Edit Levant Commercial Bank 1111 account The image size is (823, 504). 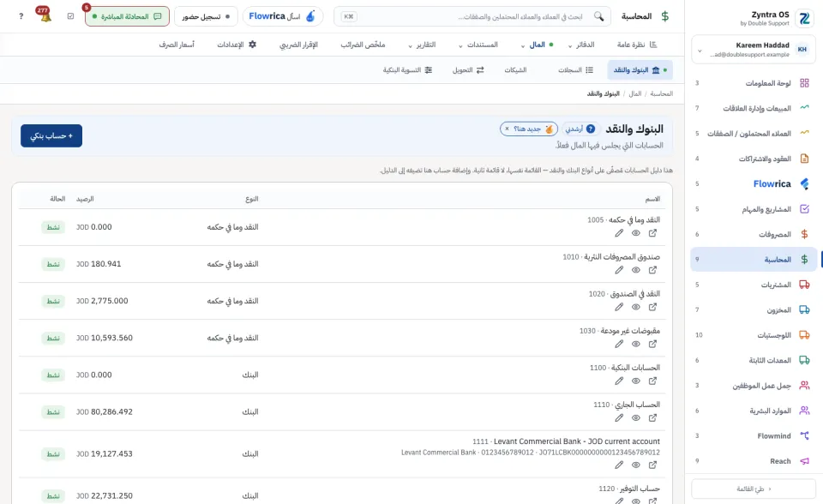pos(619,465)
